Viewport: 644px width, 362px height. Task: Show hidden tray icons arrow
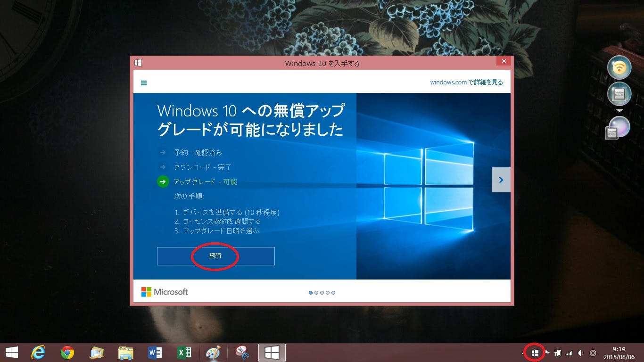click(x=523, y=353)
